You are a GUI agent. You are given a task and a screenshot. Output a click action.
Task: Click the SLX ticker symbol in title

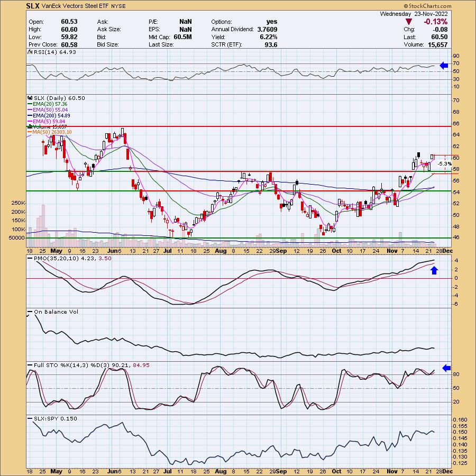pyautogui.click(x=33, y=6)
